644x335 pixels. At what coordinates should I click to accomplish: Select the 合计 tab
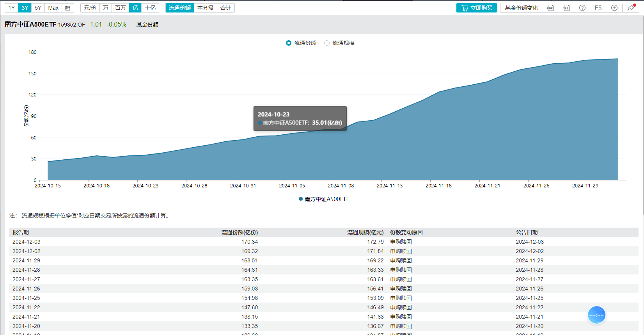[226, 8]
